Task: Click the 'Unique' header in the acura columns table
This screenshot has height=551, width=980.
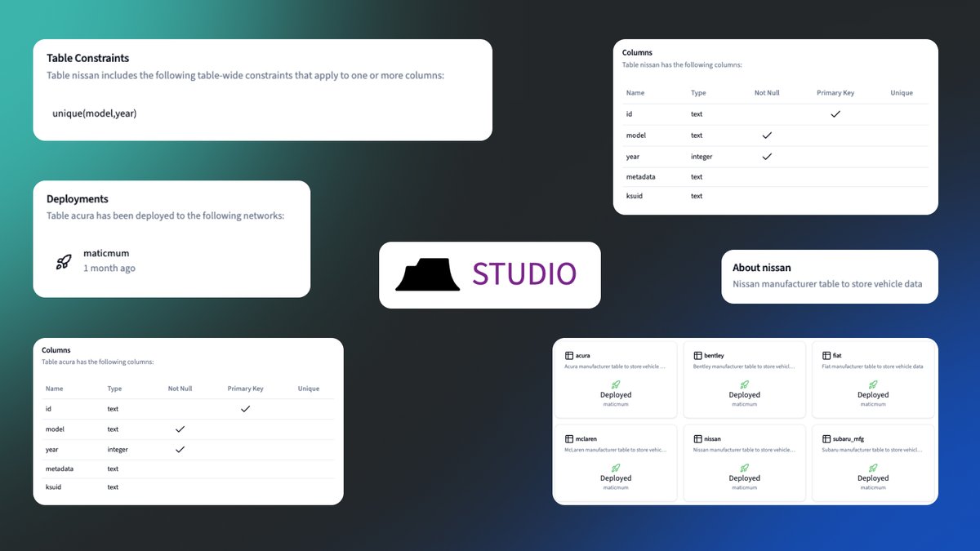Action: pos(309,389)
